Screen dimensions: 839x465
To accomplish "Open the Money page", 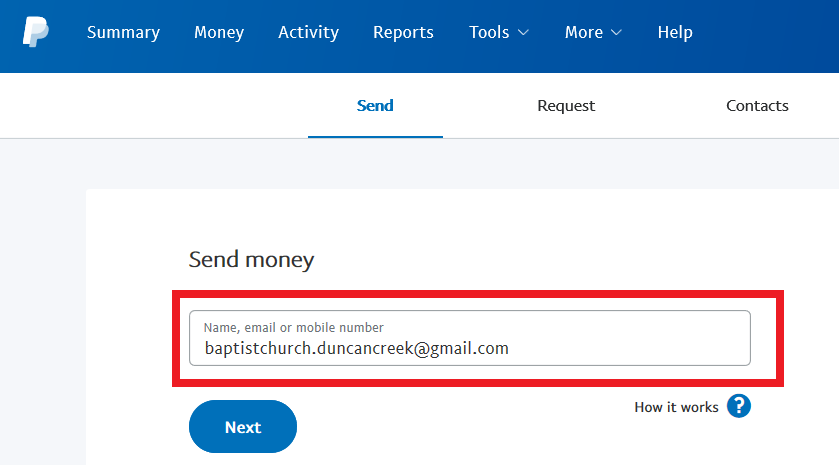I will [x=219, y=33].
